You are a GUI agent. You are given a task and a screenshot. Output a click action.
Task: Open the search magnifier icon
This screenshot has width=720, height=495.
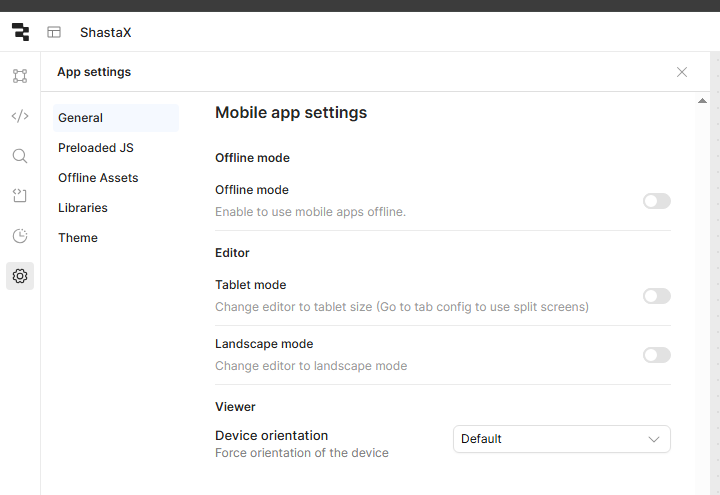(20, 156)
